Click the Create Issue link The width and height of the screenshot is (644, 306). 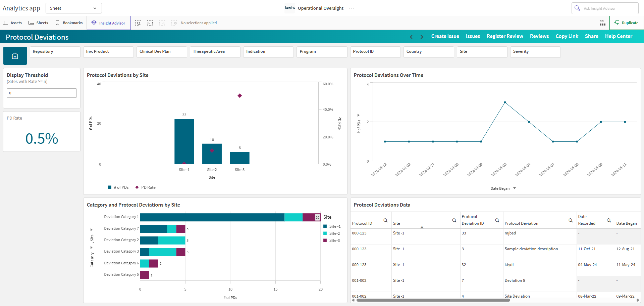coord(445,36)
